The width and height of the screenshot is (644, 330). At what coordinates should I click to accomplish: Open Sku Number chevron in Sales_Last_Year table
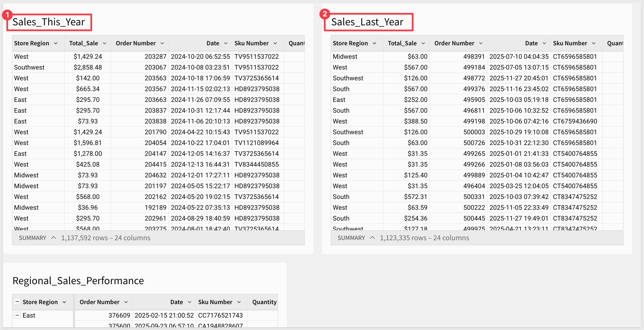pyautogui.click(x=594, y=43)
